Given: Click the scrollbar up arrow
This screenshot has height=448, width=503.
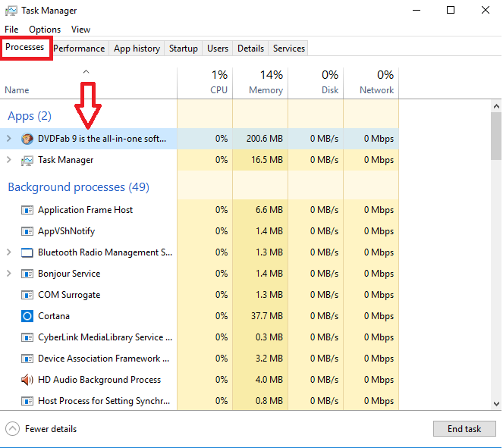Looking at the screenshot, I should tap(496, 106).
